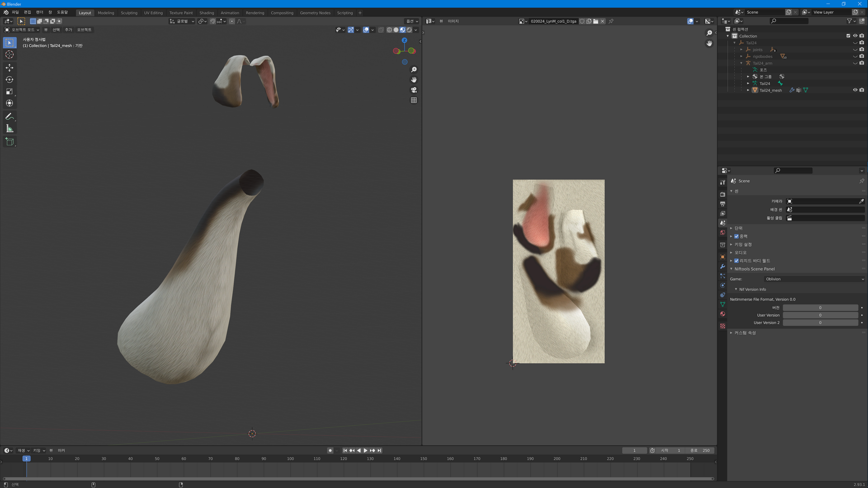868x488 pixels.
Task: Click the timeline play button
Action: [365, 450]
